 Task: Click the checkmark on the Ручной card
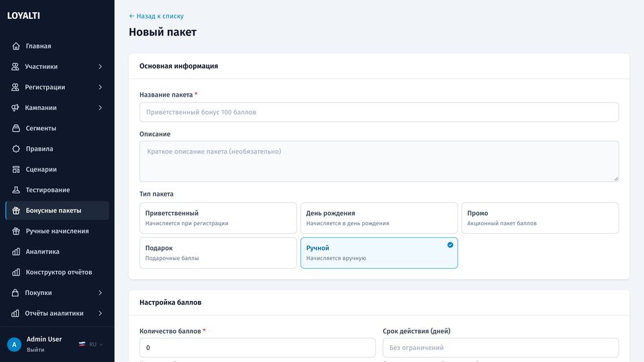[450, 245]
